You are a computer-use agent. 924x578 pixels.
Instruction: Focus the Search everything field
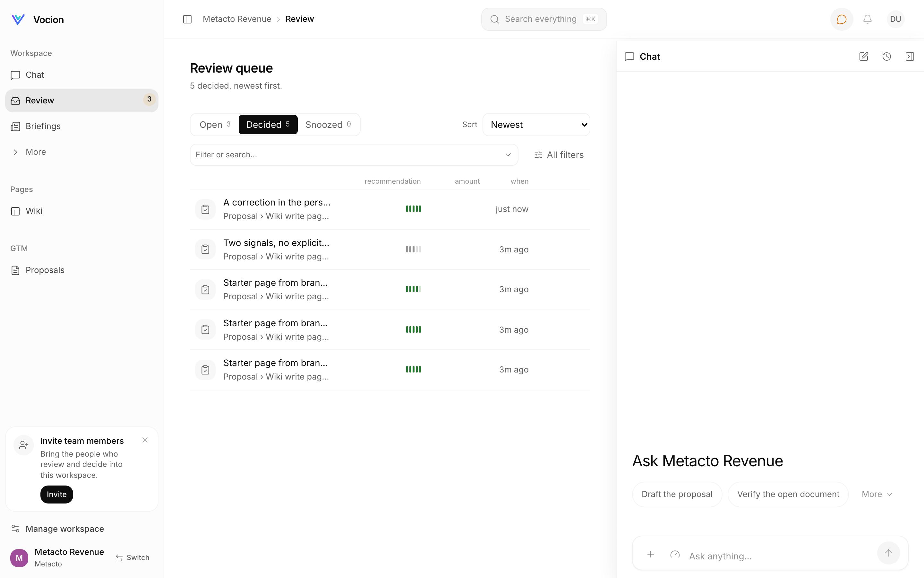tap(544, 19)
